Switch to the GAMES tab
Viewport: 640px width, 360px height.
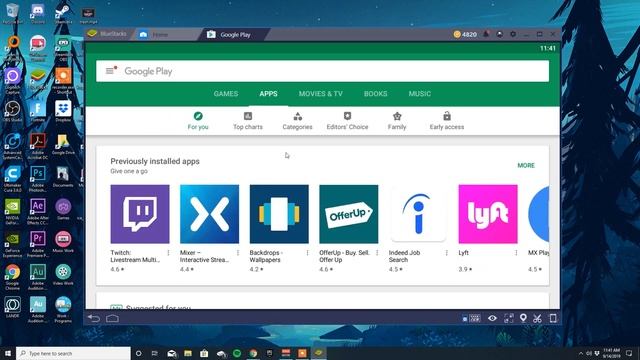point(226,93)
